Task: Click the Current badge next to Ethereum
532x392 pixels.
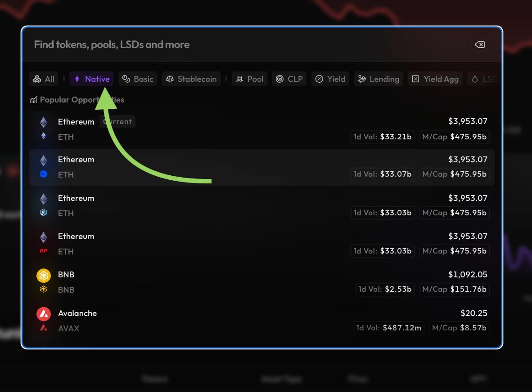Action: tap(117, 121)
